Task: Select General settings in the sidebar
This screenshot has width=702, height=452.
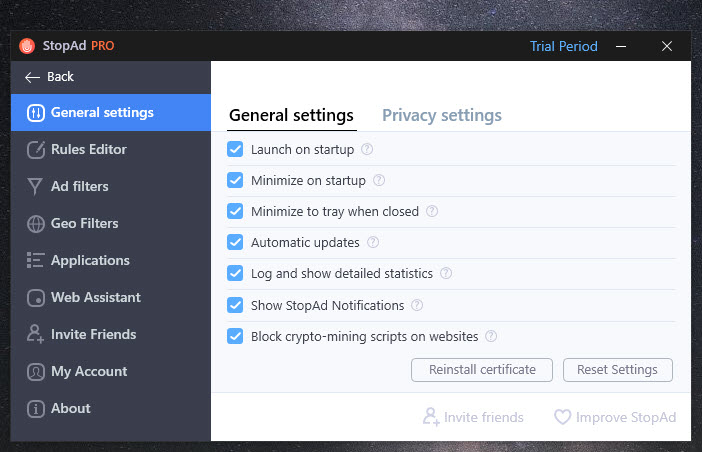Action: click(111, 112)
